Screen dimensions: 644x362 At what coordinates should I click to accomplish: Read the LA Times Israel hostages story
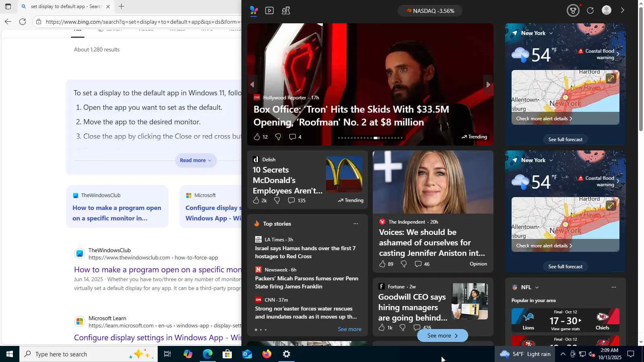(x=305, y=252)
